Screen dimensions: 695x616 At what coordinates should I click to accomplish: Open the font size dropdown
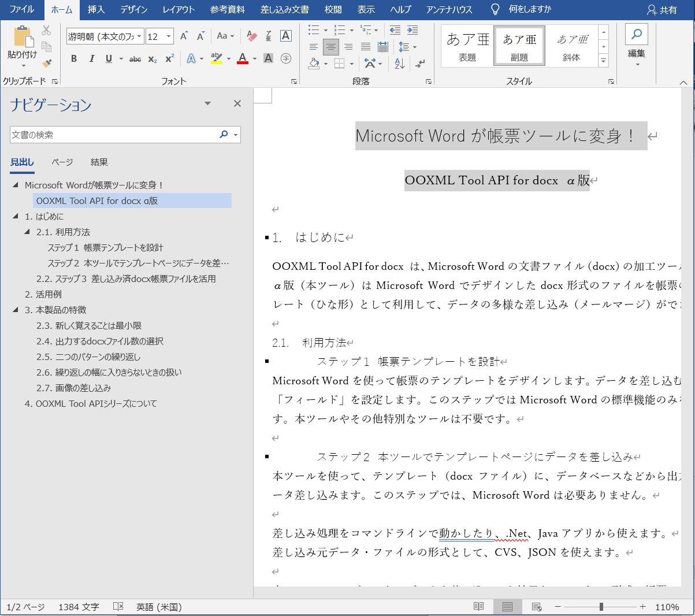[169, 36]
